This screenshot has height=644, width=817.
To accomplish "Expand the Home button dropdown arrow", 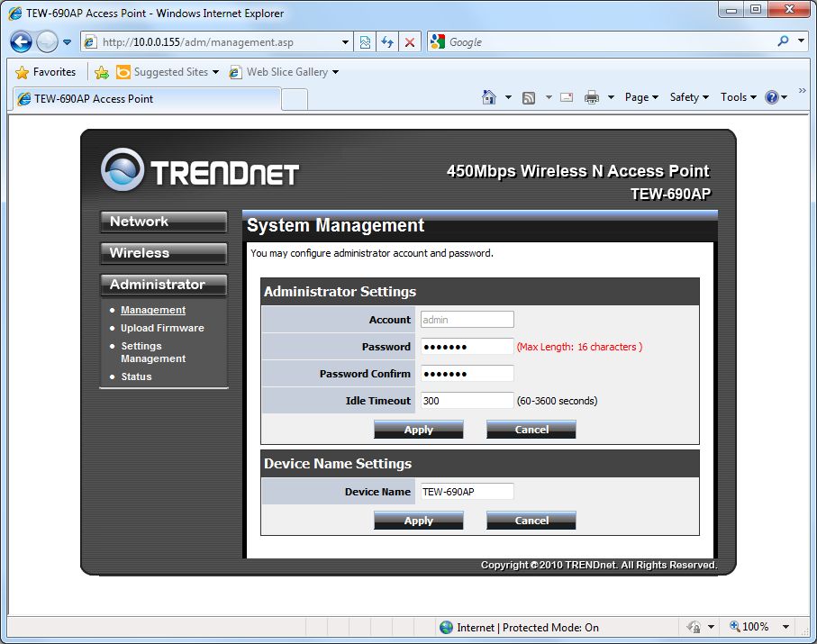I will [x=508, y=97].
